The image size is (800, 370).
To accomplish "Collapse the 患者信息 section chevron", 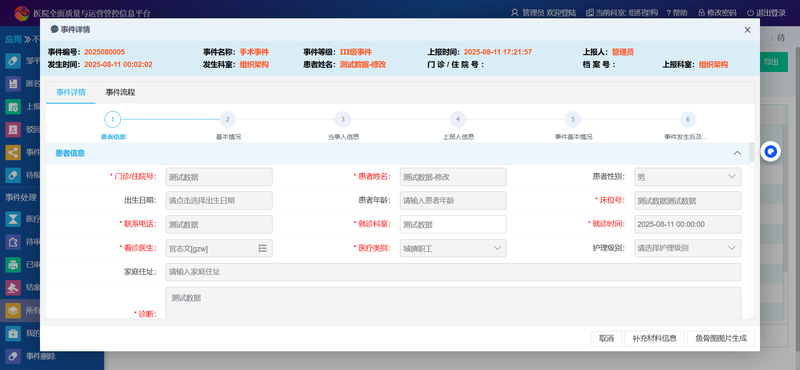I will click(737, 153).
